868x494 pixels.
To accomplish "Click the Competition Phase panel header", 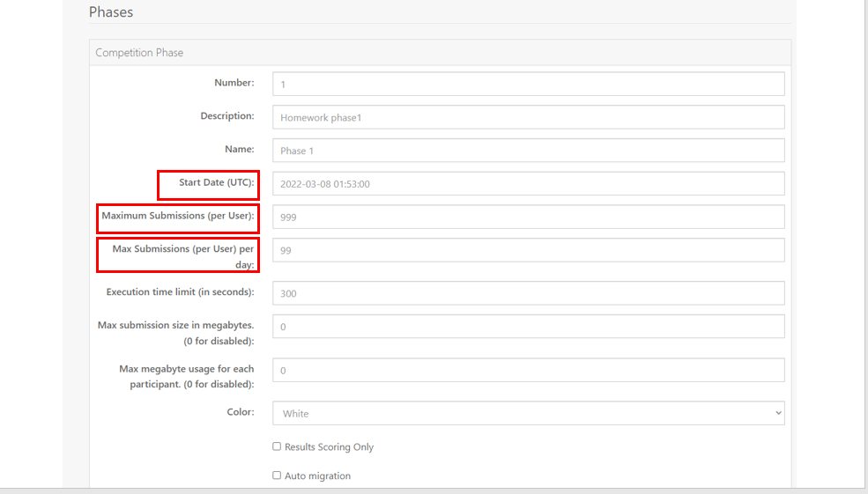I will click(440, 53).
